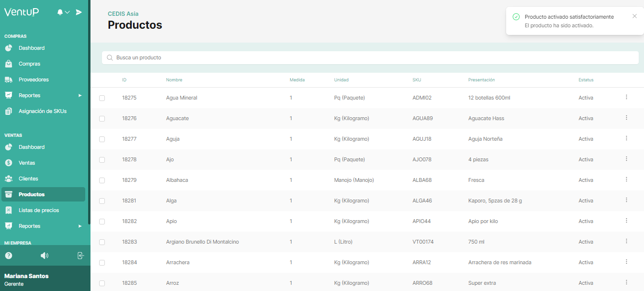Click the paper plane send icon

(x=79, y=12)
